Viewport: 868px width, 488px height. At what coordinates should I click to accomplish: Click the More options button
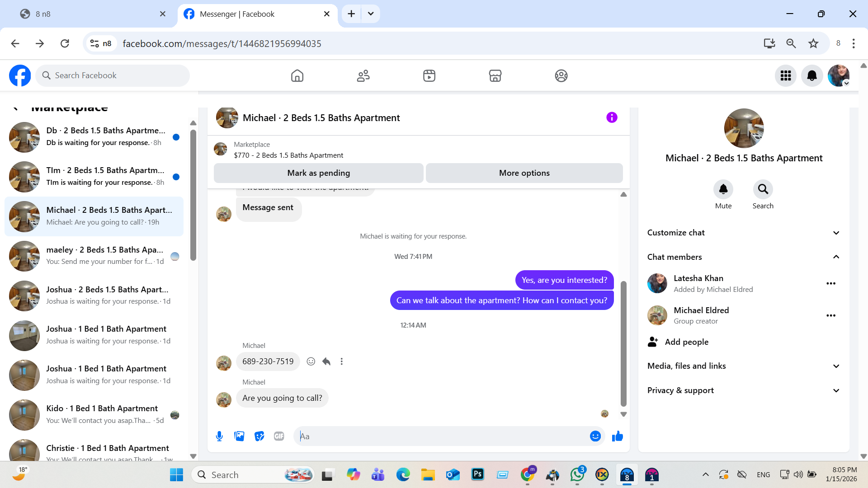[x=524, y=173]
